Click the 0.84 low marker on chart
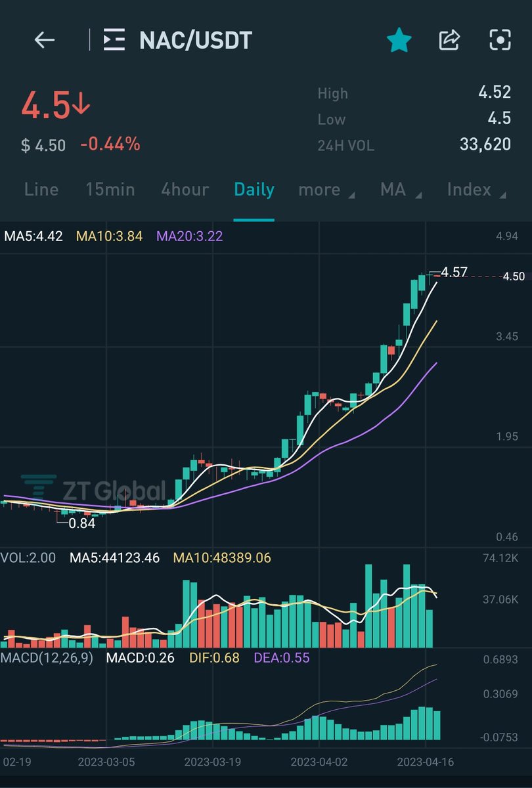This screenshot has width=532, height=788. click(x=82, y=523)
